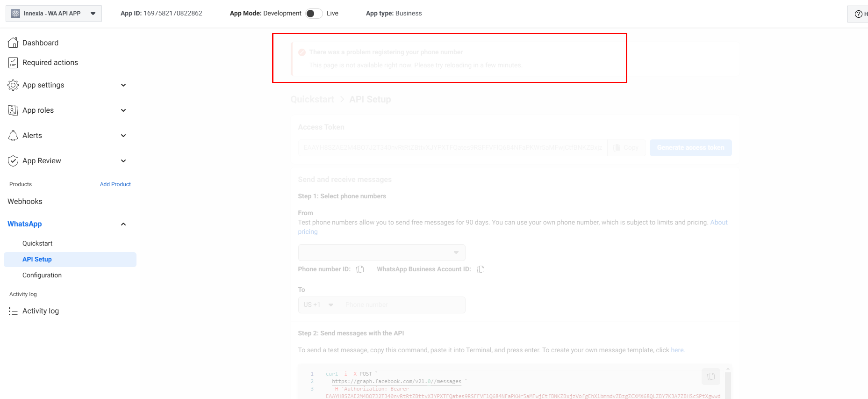Expand the App roles chevron
This screenshot has height=399, width=868.
[123, 110]
